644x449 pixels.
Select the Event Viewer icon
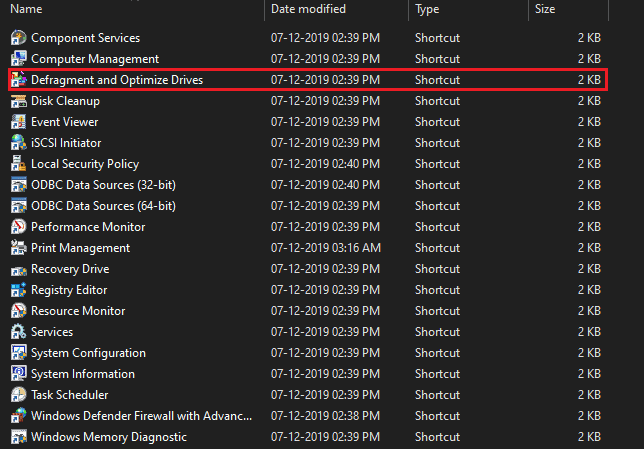pyautogui.click(x=18, y=122)
